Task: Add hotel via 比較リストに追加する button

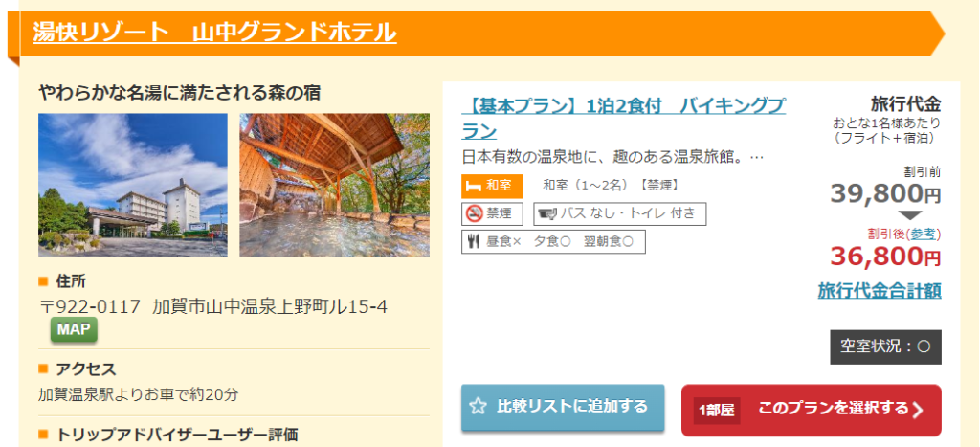Action: point(563,408)
